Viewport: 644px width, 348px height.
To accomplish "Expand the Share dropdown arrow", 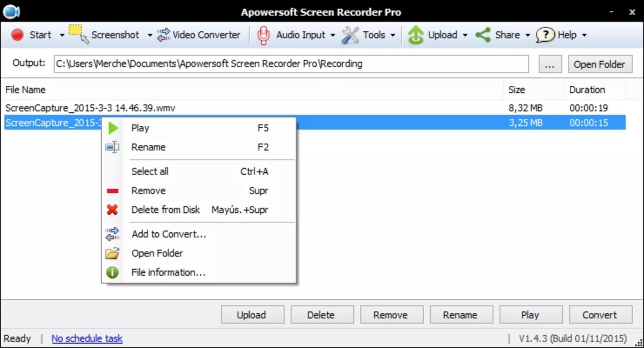I will [528, 35].
